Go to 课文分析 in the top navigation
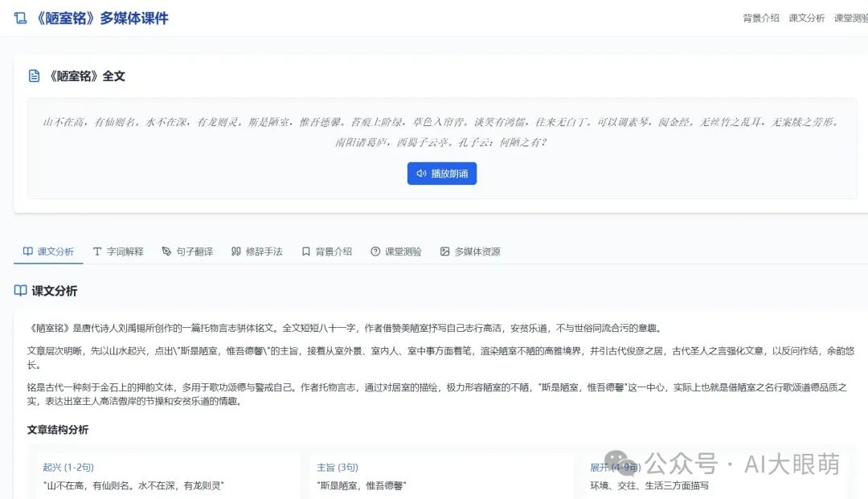 coord(807,18)
